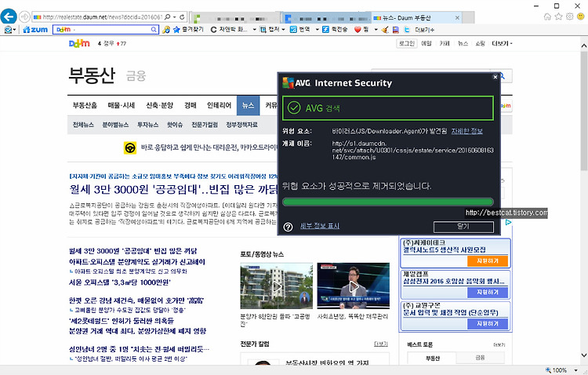Open the dropdown arrow after 자연박 화...

[254, 29]
